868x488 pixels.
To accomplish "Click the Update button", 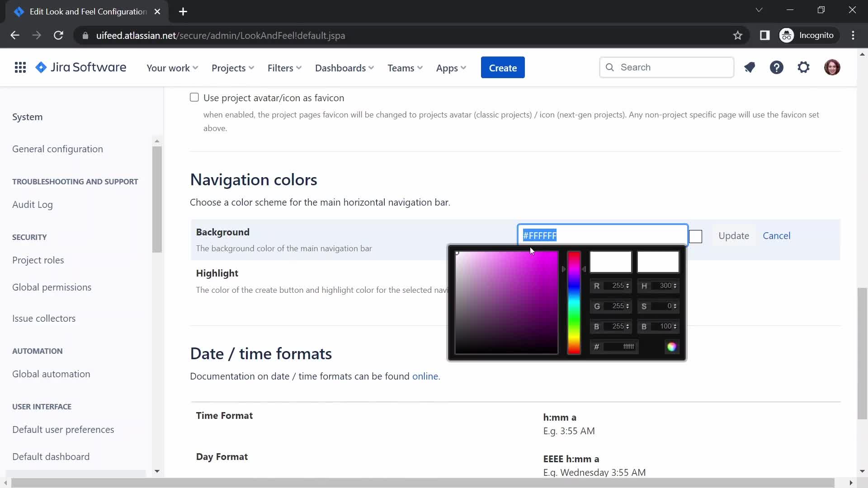I will pos(734,235).
